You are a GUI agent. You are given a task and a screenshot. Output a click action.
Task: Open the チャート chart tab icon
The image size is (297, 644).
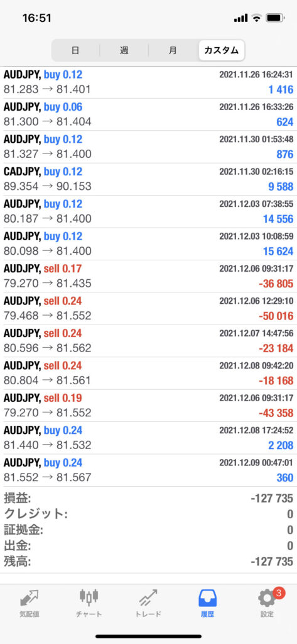point(89,599)
